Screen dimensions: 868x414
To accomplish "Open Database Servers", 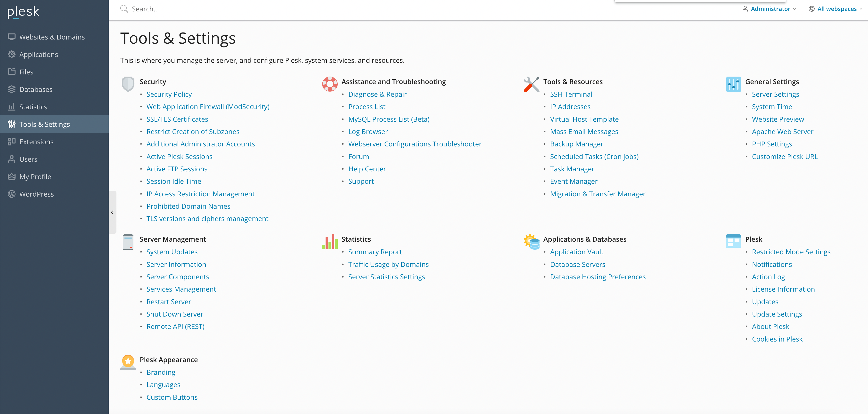I will [x=578, y=264].
